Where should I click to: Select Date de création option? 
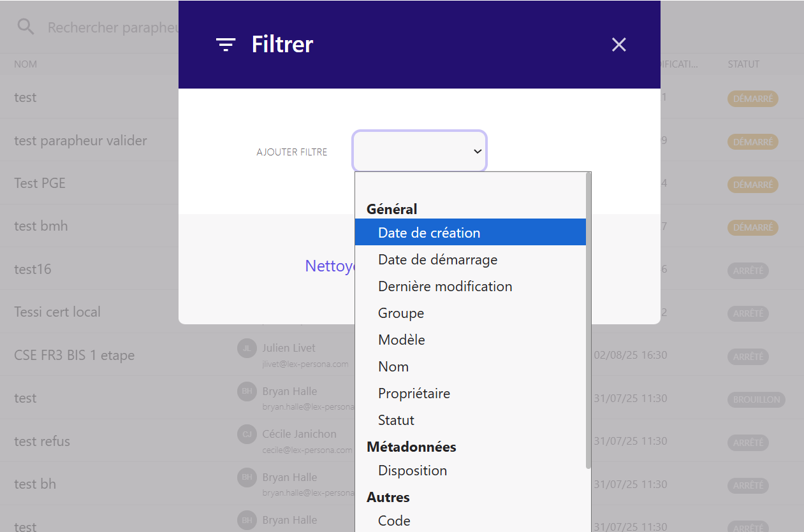click(x=428, y=233)
